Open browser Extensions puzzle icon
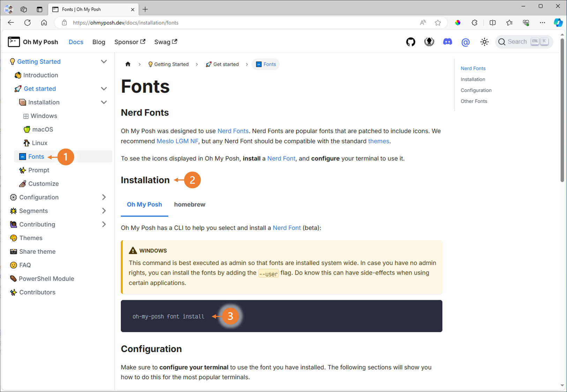567x392 pixels. tap(475, 23)
